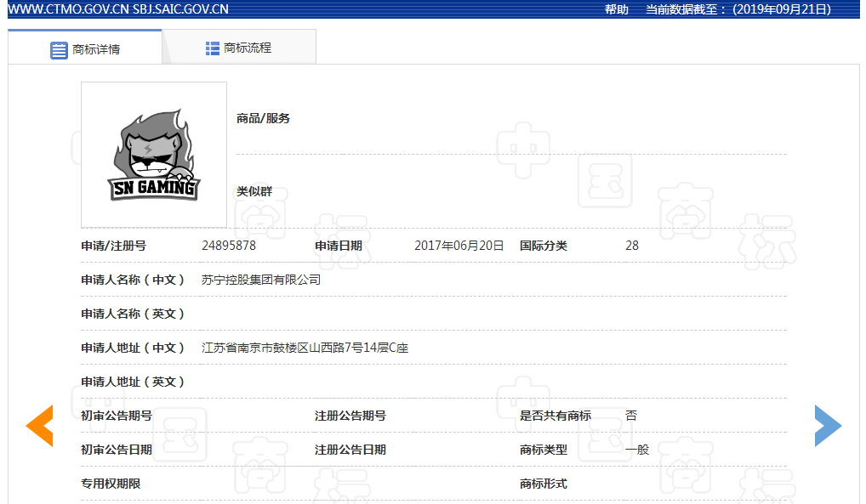Click the 商标类型 label

tap(543, 450)
